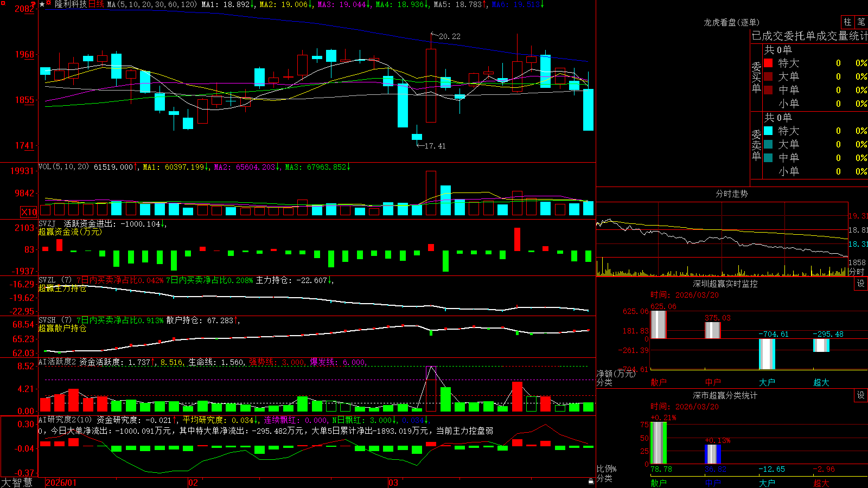Click the dark red 中单 buy order swatch

(768, 90)
